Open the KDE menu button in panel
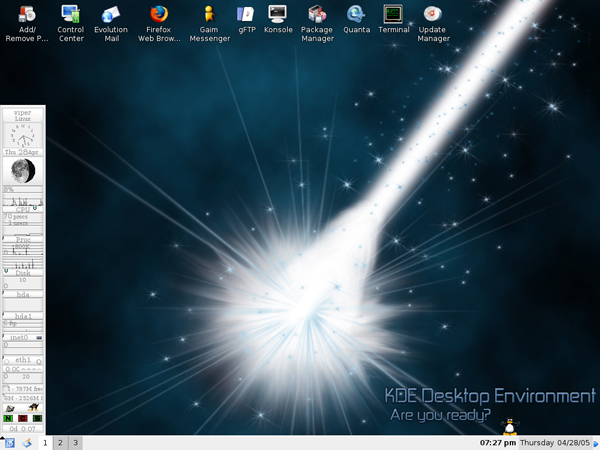 [x=10, y=443]
